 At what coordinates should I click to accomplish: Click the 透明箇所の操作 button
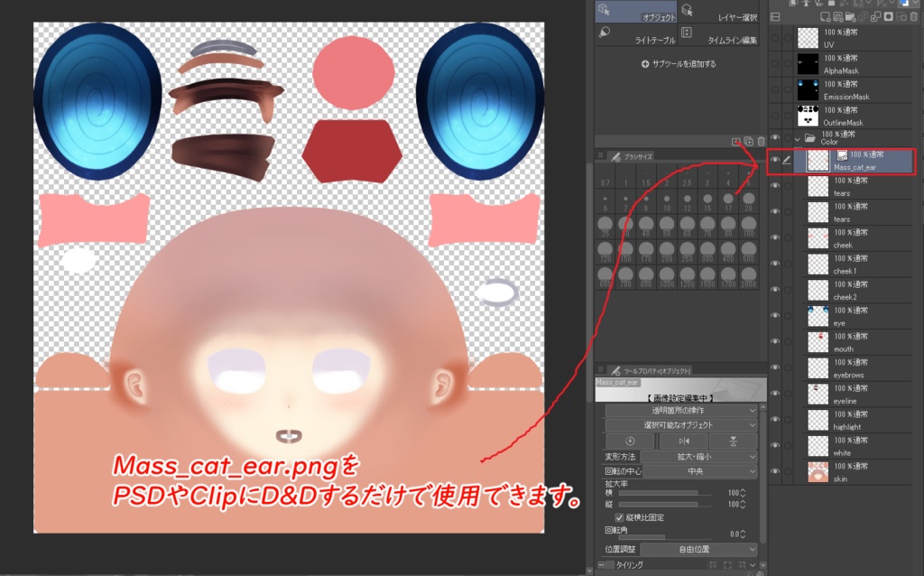[680, 410]
